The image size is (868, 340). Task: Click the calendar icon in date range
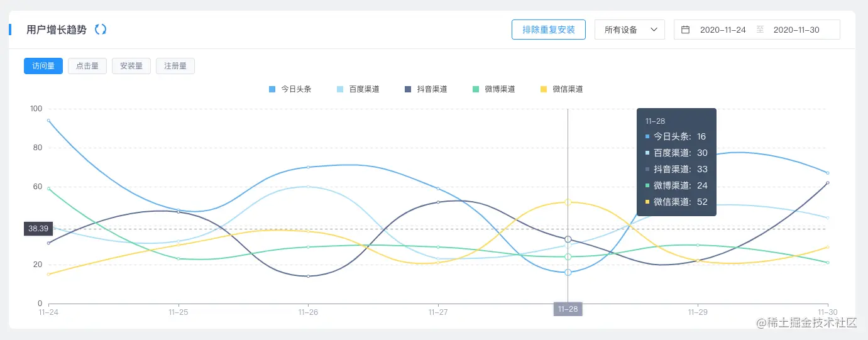click(686, 30)
